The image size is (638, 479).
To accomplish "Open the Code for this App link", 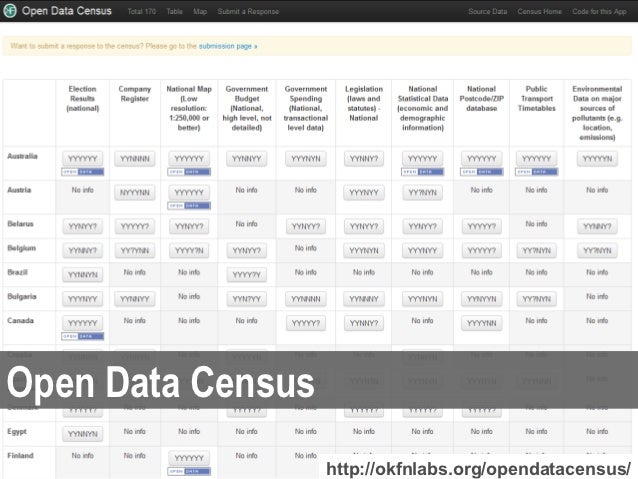I will [x=599, y=11].
